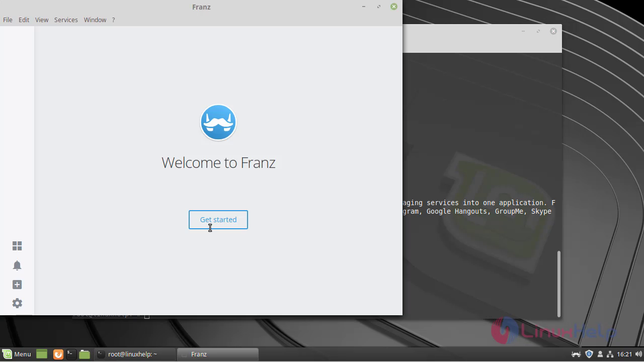Add a new service with plus icon
The image size is (644, 362).
[x=17, y=285]
